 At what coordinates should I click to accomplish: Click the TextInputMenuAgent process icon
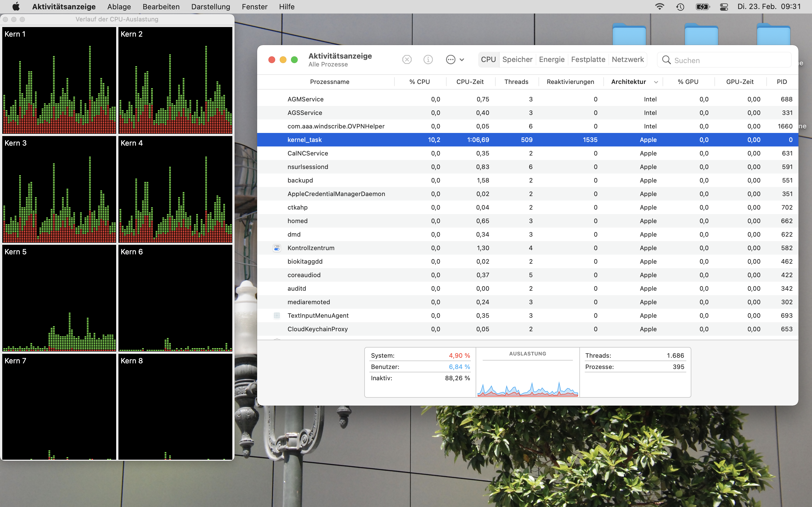click(277, 315)
